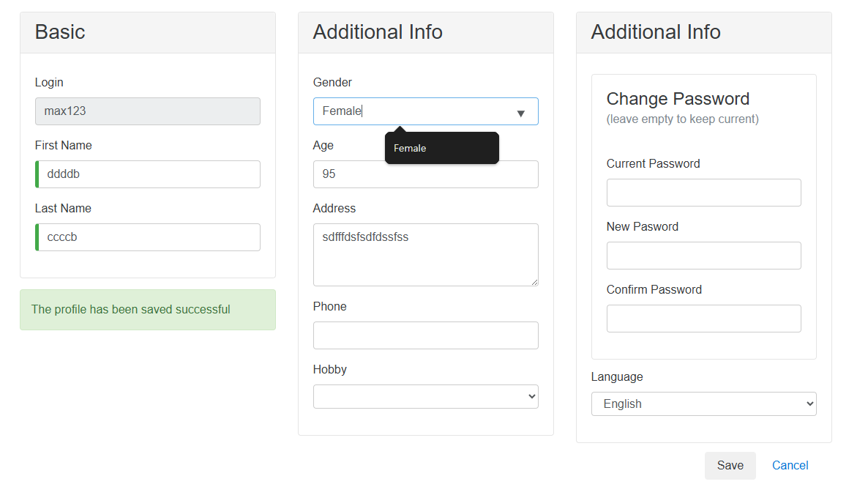Viewport: 868px width, 487px height.
Task: Click the Basic panel heading
Action: pyautogui.click(x=60, y=32)
